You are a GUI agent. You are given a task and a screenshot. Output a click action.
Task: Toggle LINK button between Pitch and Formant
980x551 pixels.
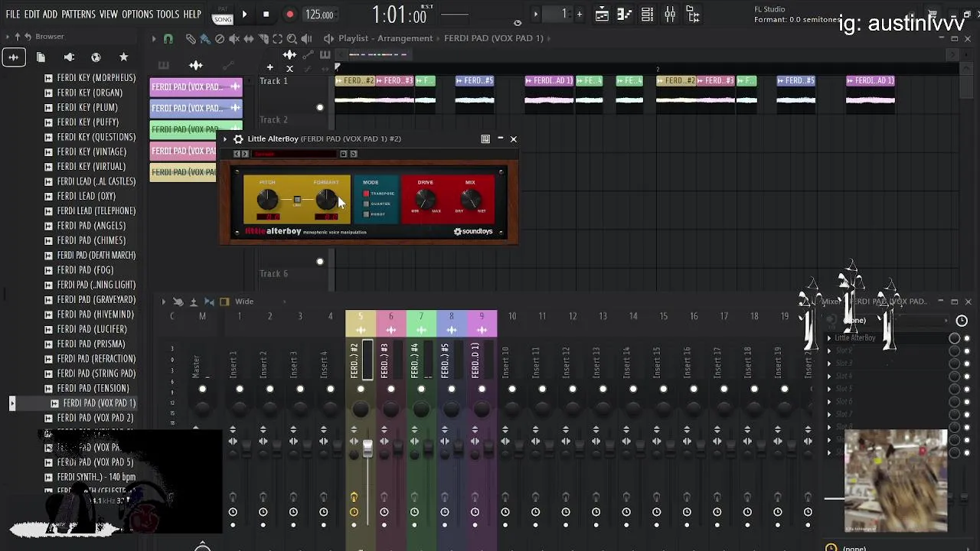coord(297,200)
